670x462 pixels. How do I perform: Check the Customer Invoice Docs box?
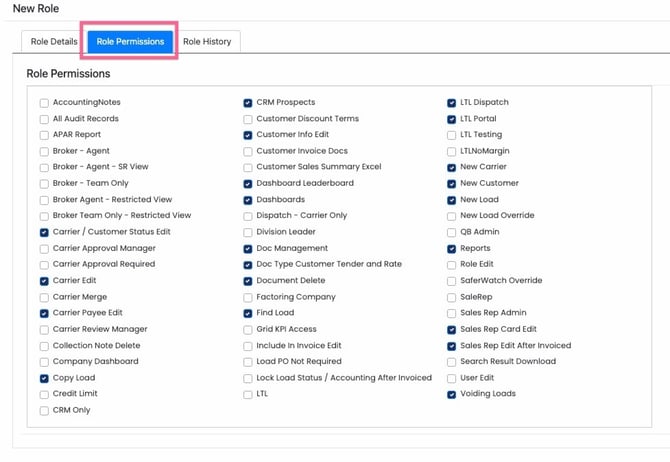(248, 151)
